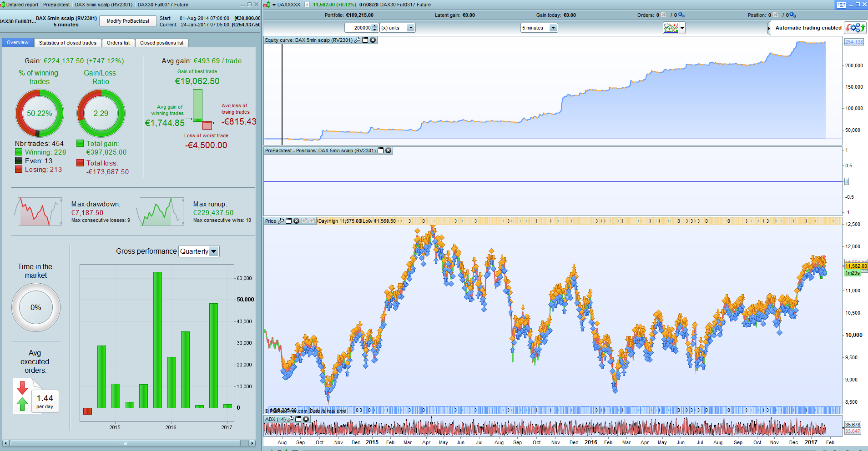
Task: Click the executed orders arrows icon
Action: coord(22,396)
